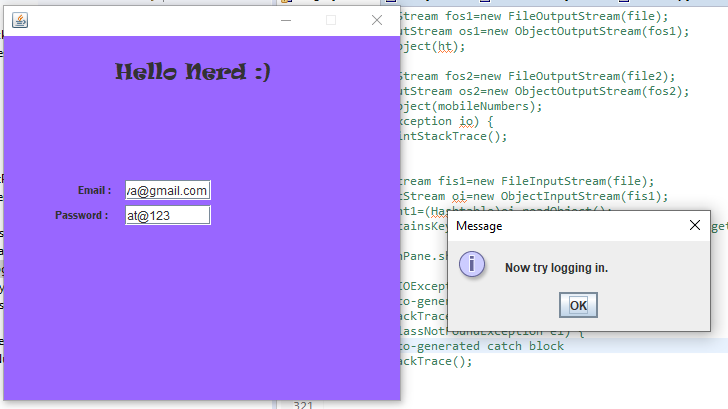
Task: Click 'intStackTrace();' line in editor
Action: pos(454,136)
